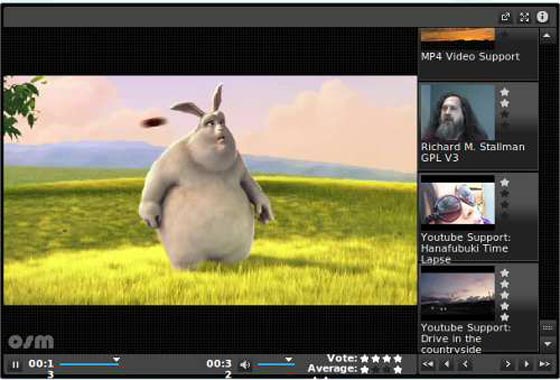Click the playlist scrollbar handle grip
The image size is (560, 380).
(547, 328)
